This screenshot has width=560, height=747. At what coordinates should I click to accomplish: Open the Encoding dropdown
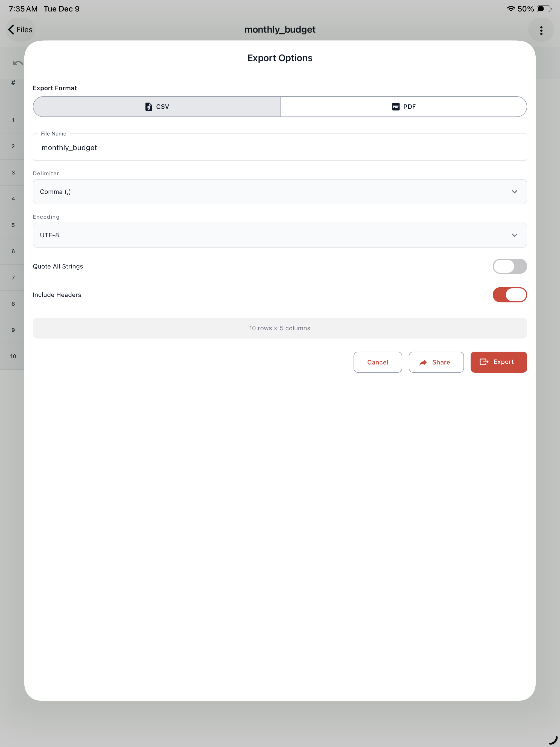(x=280, y=235)
